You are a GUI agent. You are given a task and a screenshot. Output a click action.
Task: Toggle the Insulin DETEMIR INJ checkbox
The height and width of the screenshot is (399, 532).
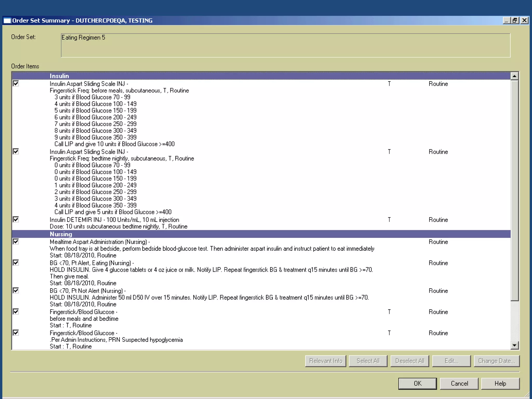[x=16, y=220]
